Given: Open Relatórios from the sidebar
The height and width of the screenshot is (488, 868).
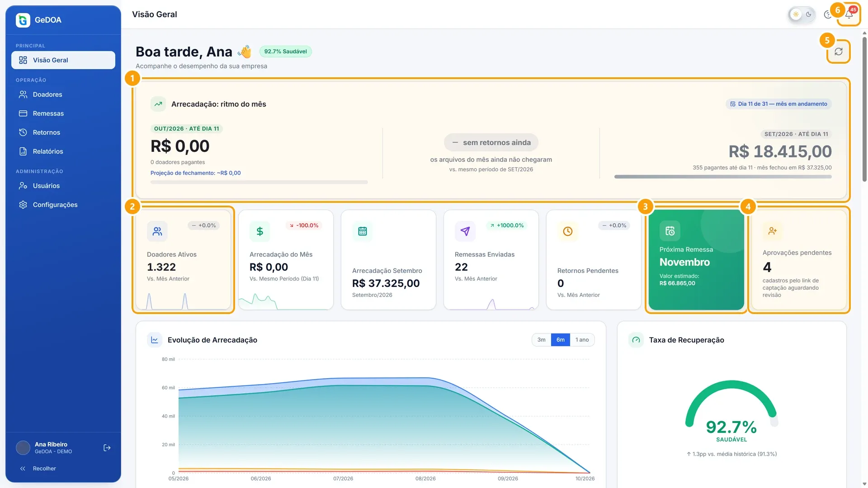Looking at the screenshot, I should [63, 151].
